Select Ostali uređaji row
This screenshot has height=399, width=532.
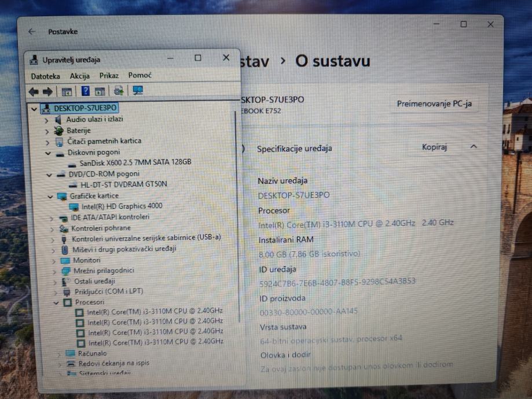click(x=95, y=282)
